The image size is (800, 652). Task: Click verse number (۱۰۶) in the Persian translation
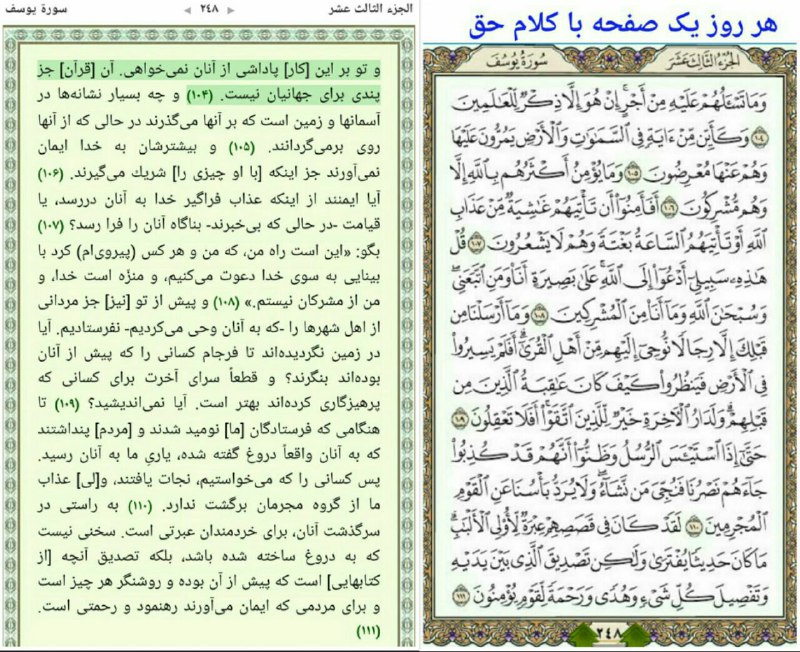coord(50,173)
